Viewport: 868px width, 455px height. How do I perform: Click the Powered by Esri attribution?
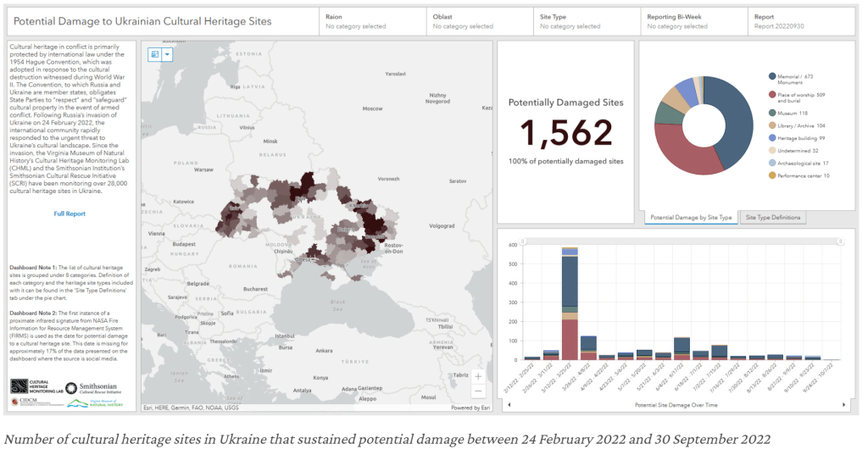tap(469, 408)
